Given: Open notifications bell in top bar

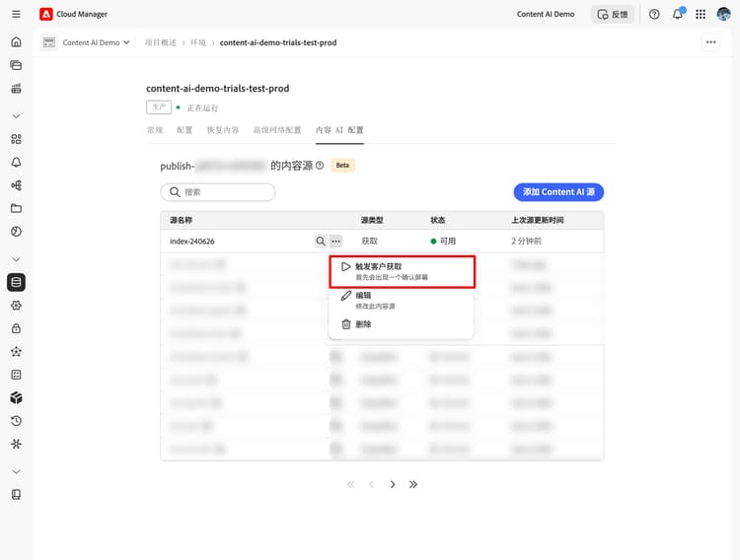Looking at the screenshot, I should 678,14.
